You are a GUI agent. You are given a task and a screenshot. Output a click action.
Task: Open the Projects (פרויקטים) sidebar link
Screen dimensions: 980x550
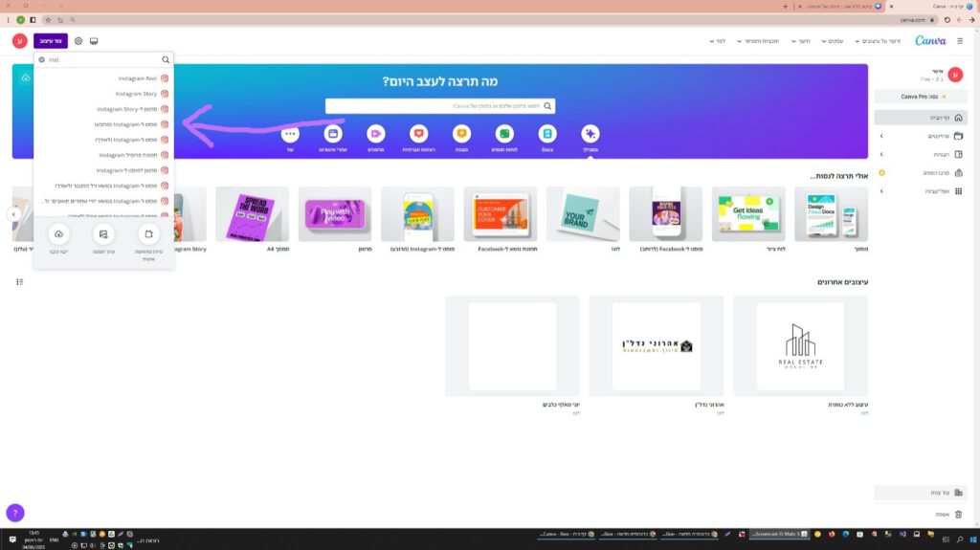pos(939,136)
